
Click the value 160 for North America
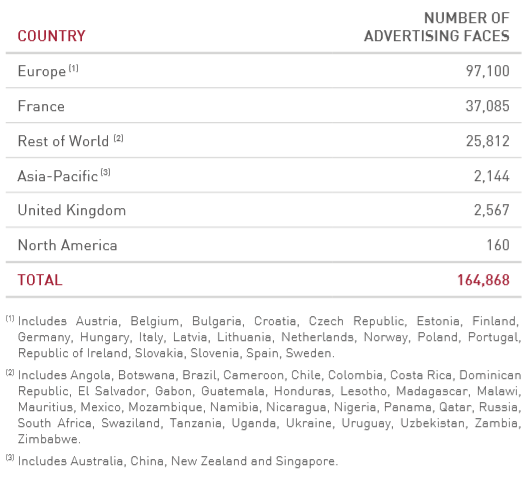(498, 245)
